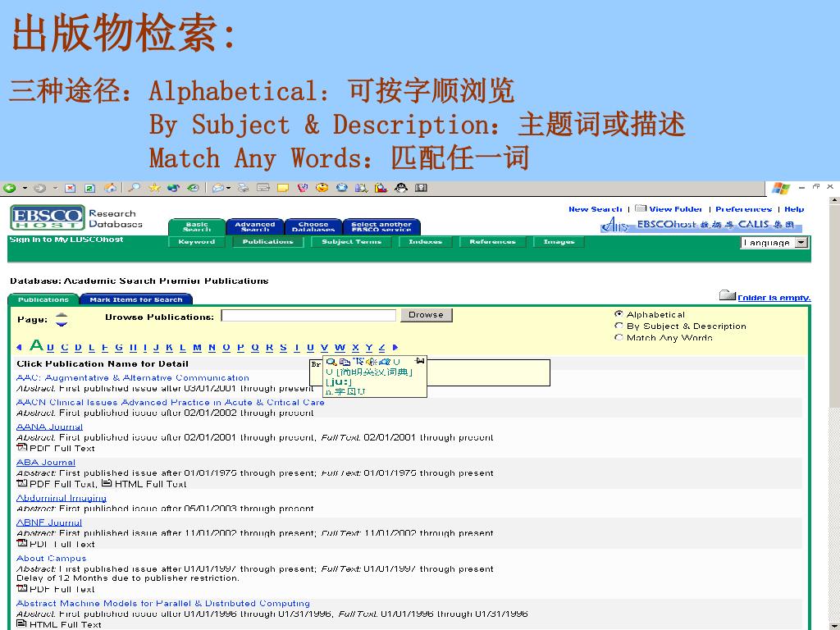840x630 pixels.
Task: Select Match Any Words radio option
Action: (619, 337)
